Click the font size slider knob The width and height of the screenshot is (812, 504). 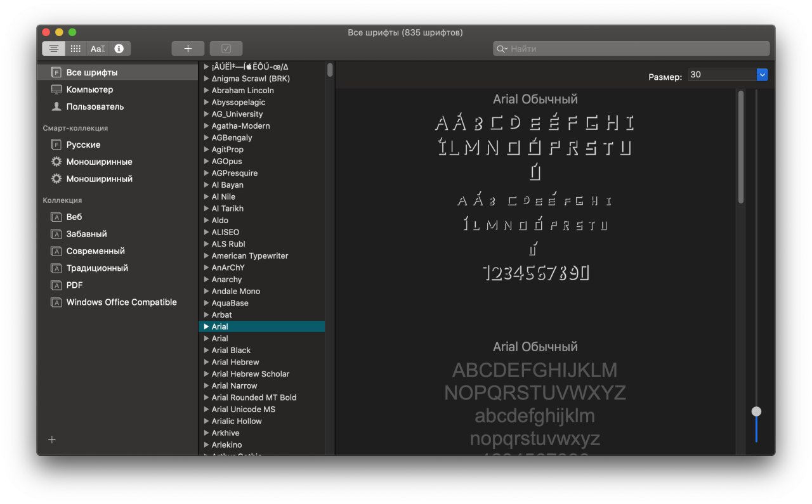click(x=756, y=411)
